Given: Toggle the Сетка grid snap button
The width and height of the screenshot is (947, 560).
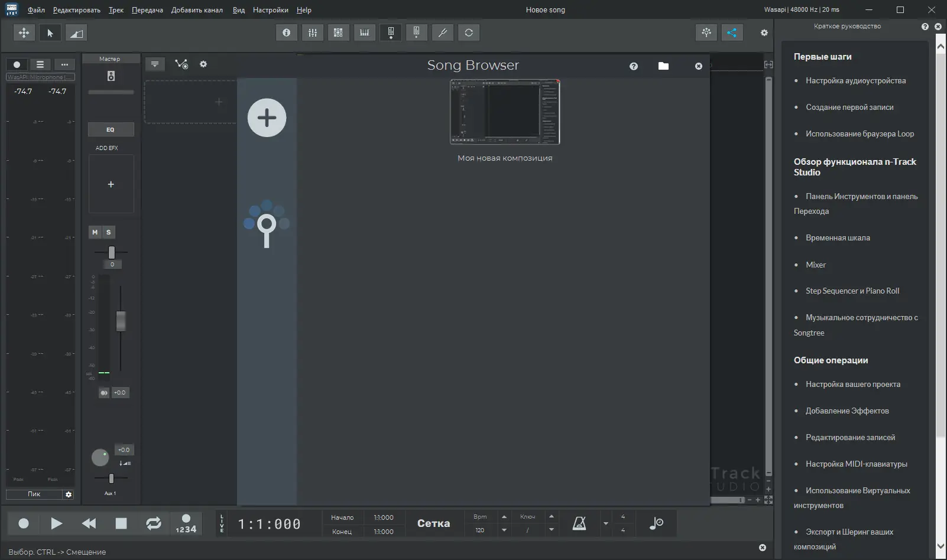Looking at the screenshot, I should point(433,523).
